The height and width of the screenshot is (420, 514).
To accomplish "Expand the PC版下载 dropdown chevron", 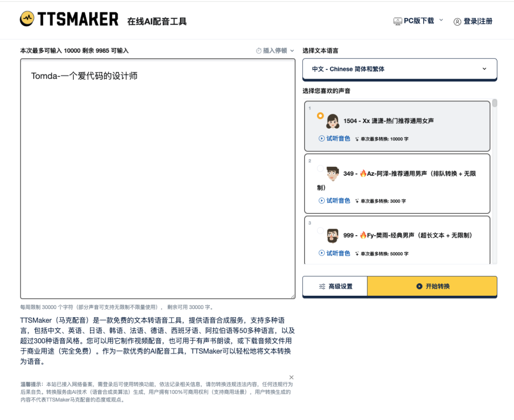I will point(441,20).
